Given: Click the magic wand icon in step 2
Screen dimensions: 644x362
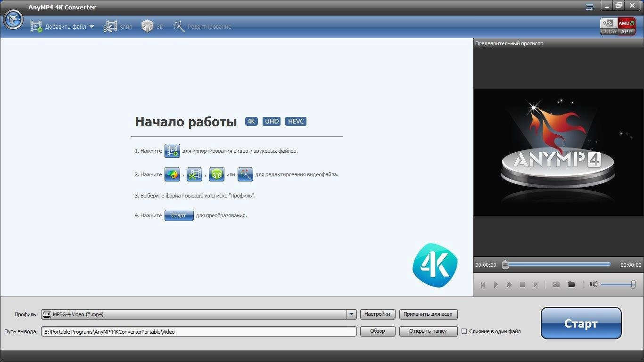Looking at the screenshot, I should click(245, 174).
